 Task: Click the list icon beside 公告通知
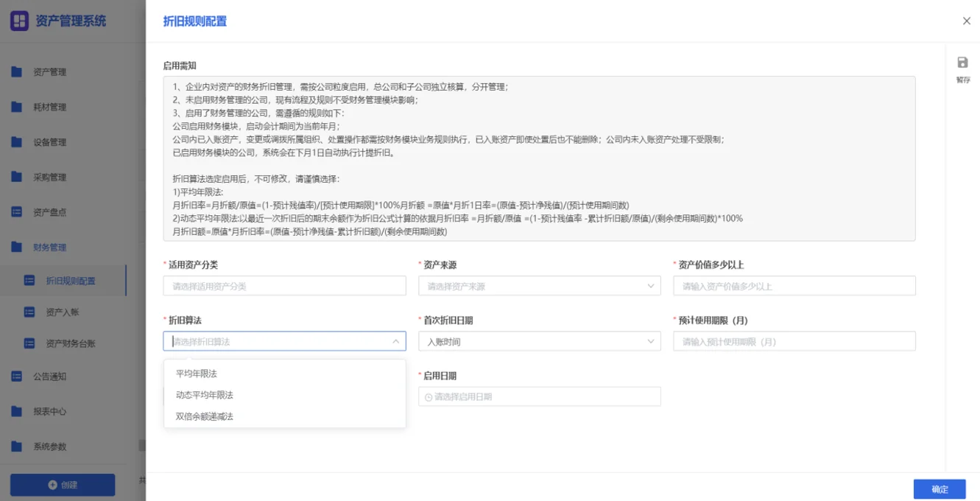17,376
